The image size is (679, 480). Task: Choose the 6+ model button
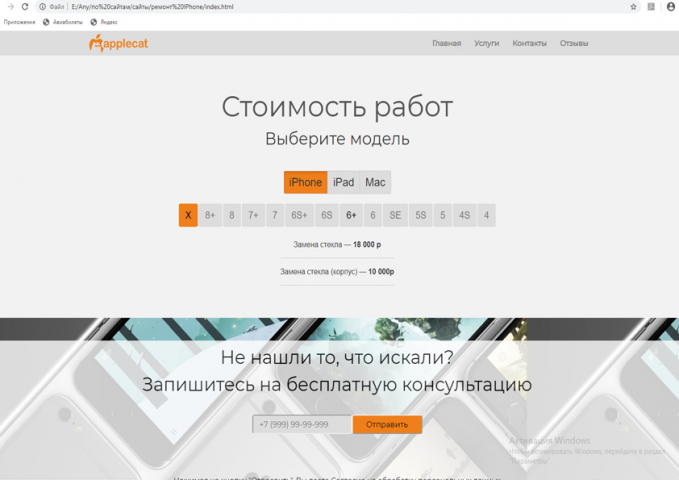(351, 215)
